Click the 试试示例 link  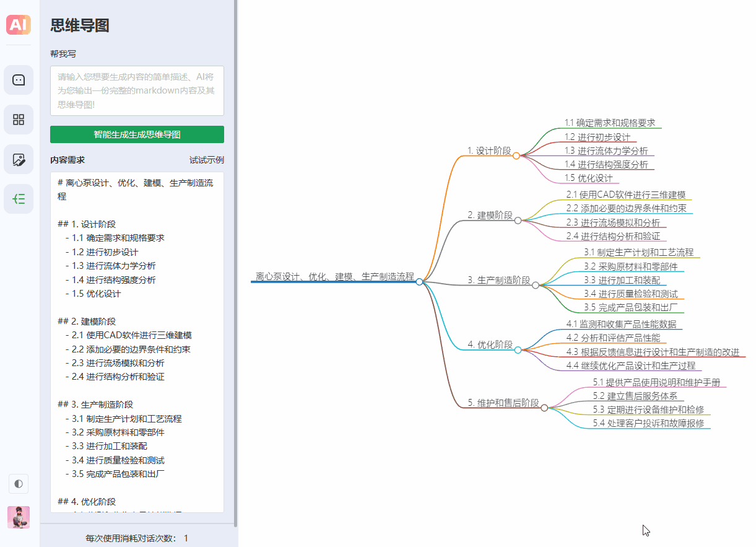click(x=207, y=160)
